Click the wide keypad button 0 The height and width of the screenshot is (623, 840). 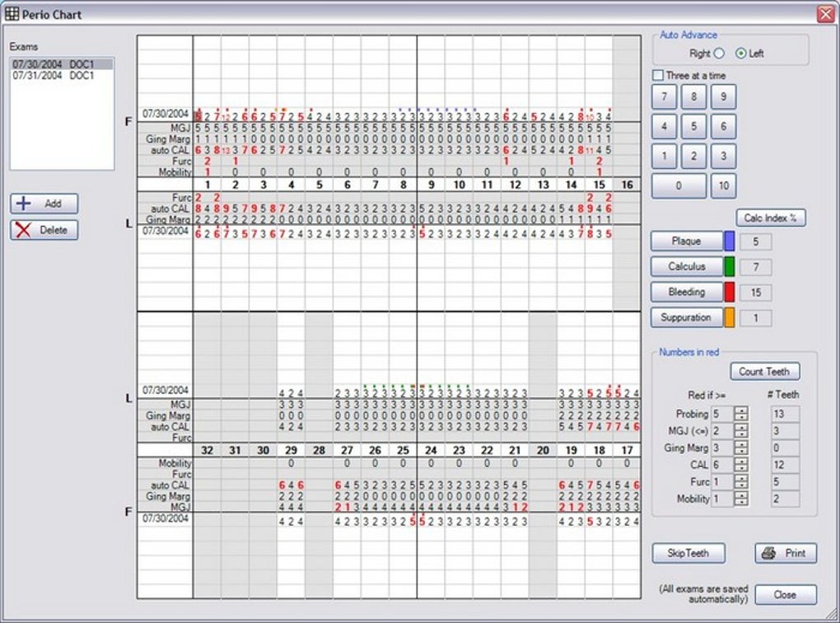pyautogui.click(x=679, y=186)
